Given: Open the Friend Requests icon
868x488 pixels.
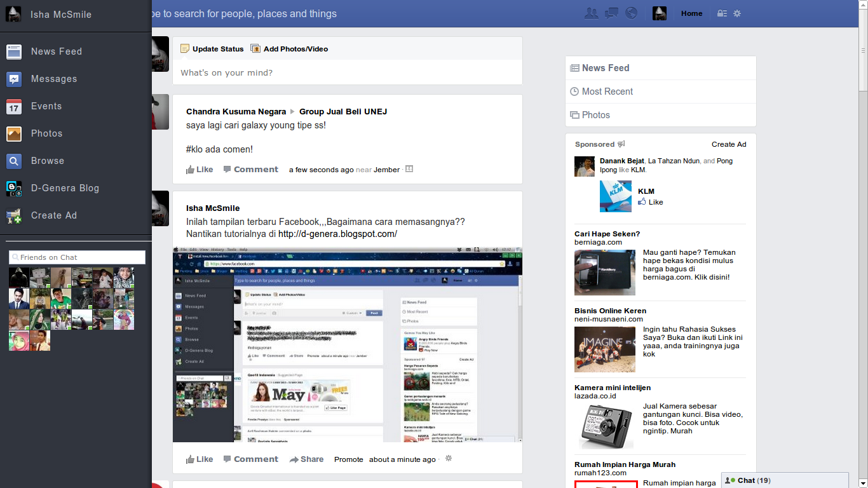Looking at the screenshot, I should (592, 13).
